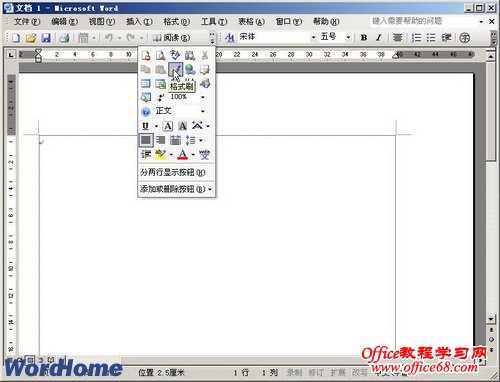Toggle the highlighted Format Painter button

point(175,69)
